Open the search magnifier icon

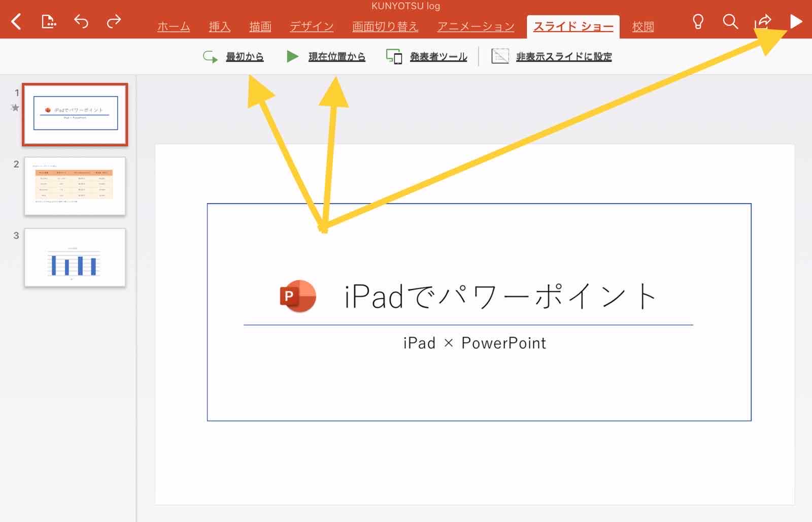tap(730, 21)
